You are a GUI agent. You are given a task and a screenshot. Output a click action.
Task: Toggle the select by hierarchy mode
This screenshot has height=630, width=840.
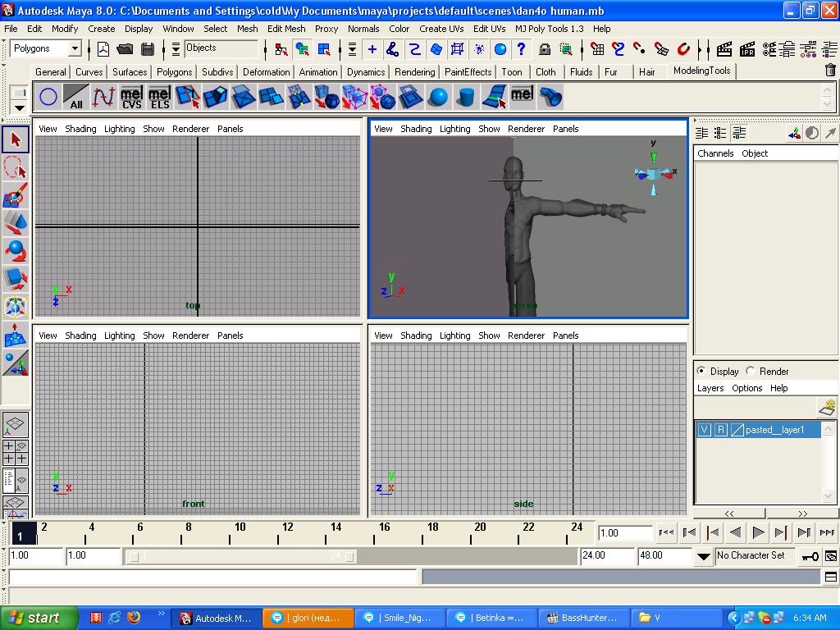click(x=281, y=49)
